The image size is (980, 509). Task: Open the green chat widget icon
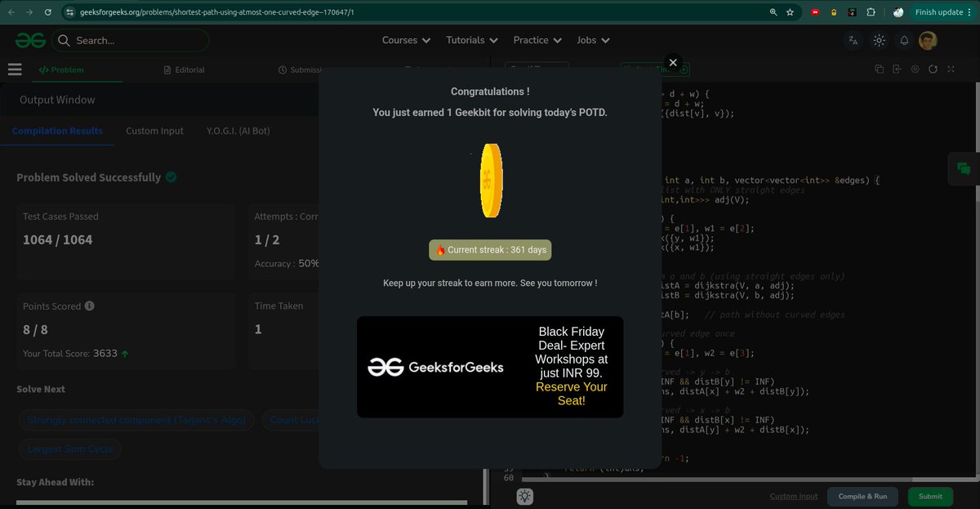964,168
